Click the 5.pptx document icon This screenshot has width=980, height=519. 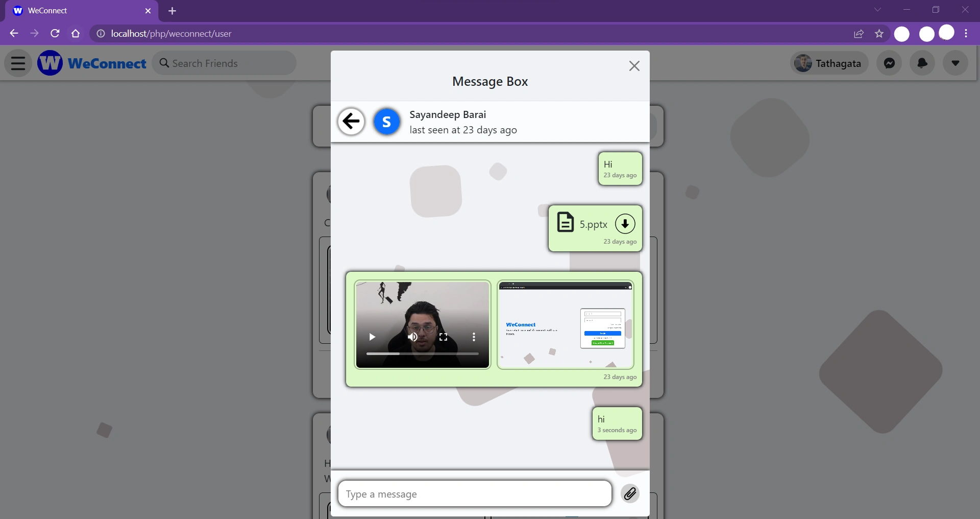(x=565, y=222)
